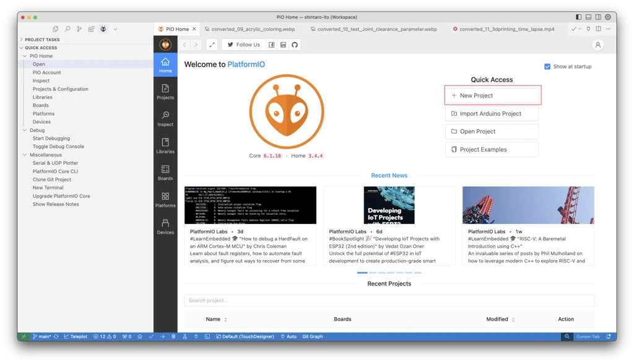634x364 pixels.
Task: Collapse the PIO Home tree group
Action: pyautogui.click(x=25, y=56)
